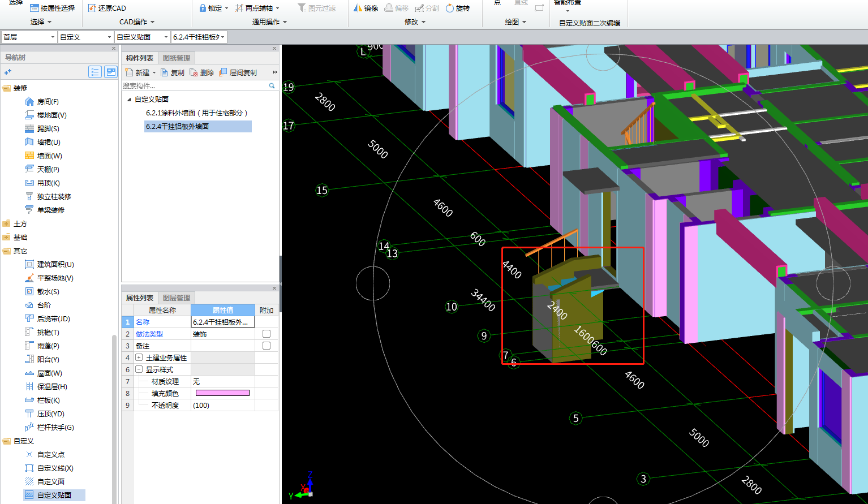Collapse 显示样式 property group
Image resolution: width=868 pixels, height=504 pixels.
139,369
